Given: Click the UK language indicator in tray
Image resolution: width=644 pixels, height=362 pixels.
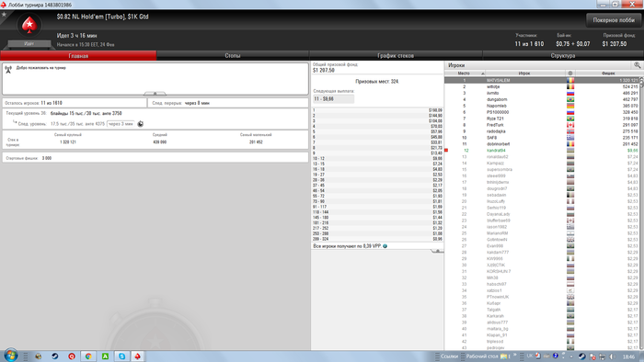Looking at the screenshot, I should pyautogui.click(x=529, y=356).
